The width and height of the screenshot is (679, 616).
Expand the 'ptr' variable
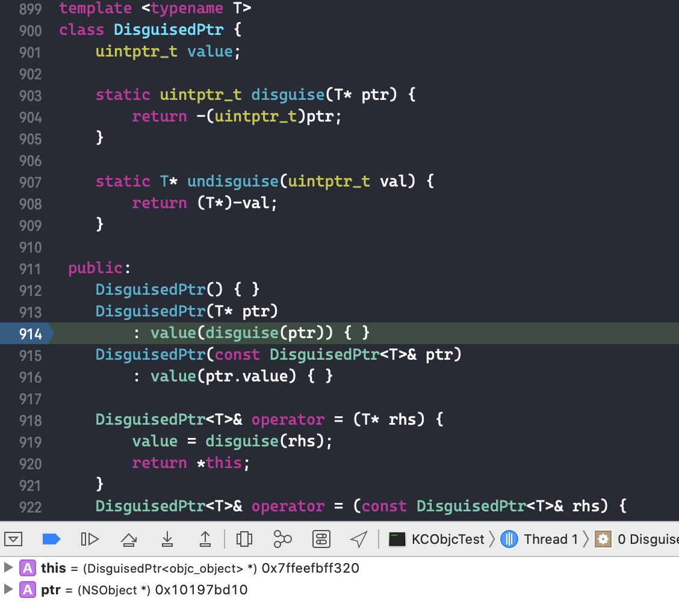click(8, 589)
